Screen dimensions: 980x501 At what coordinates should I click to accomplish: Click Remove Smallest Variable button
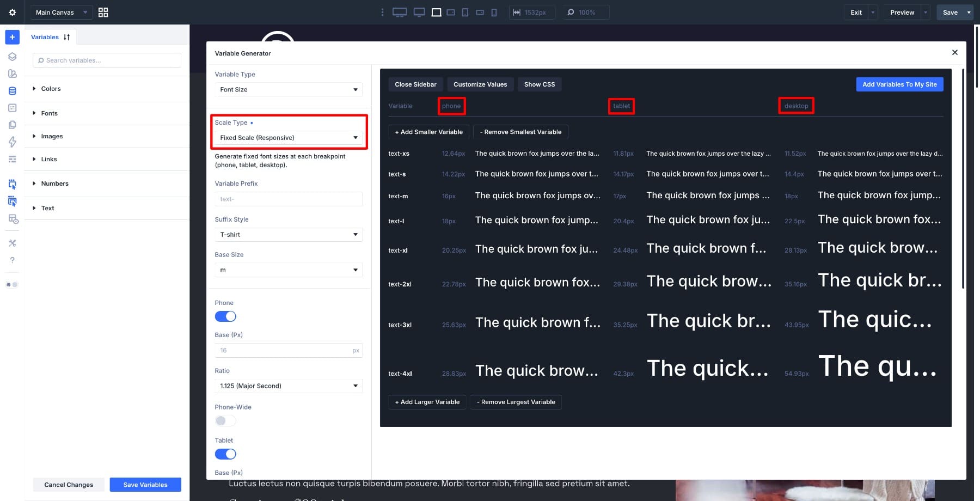pos(520,132)
